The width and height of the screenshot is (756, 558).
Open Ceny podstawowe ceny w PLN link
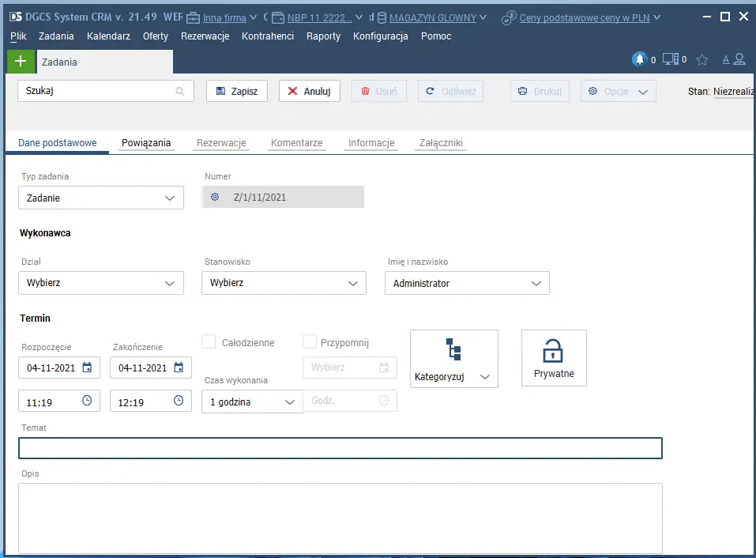585,18
